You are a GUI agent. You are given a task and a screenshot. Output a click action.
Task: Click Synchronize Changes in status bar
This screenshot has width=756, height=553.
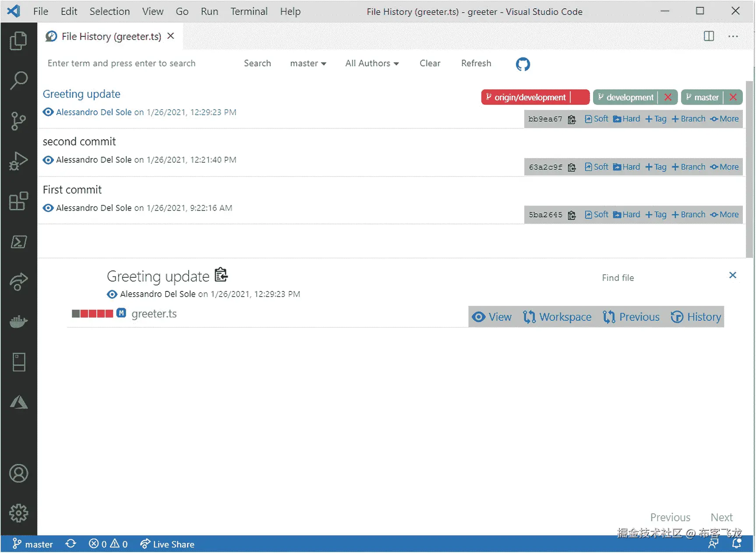point(71,544)
